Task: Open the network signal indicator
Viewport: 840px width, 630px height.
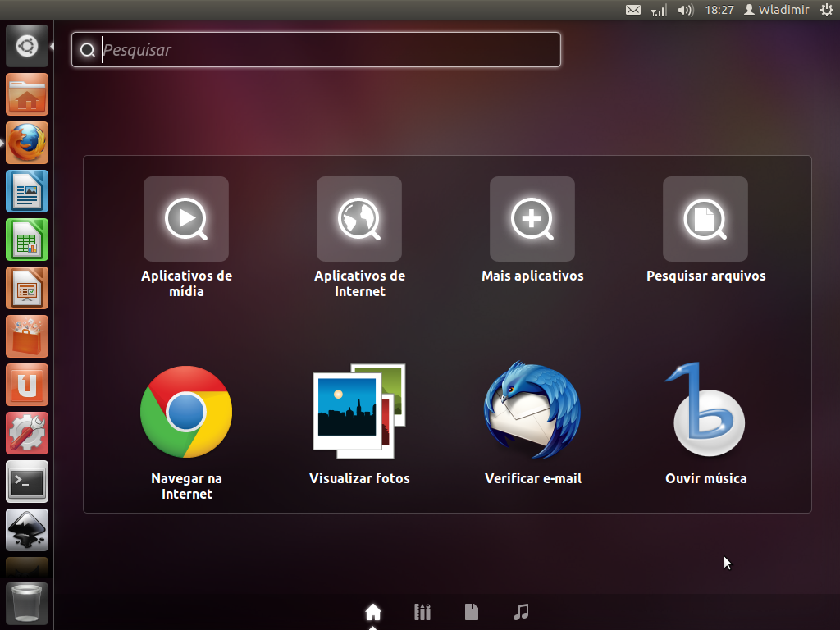Action: [x=659, y=10]
